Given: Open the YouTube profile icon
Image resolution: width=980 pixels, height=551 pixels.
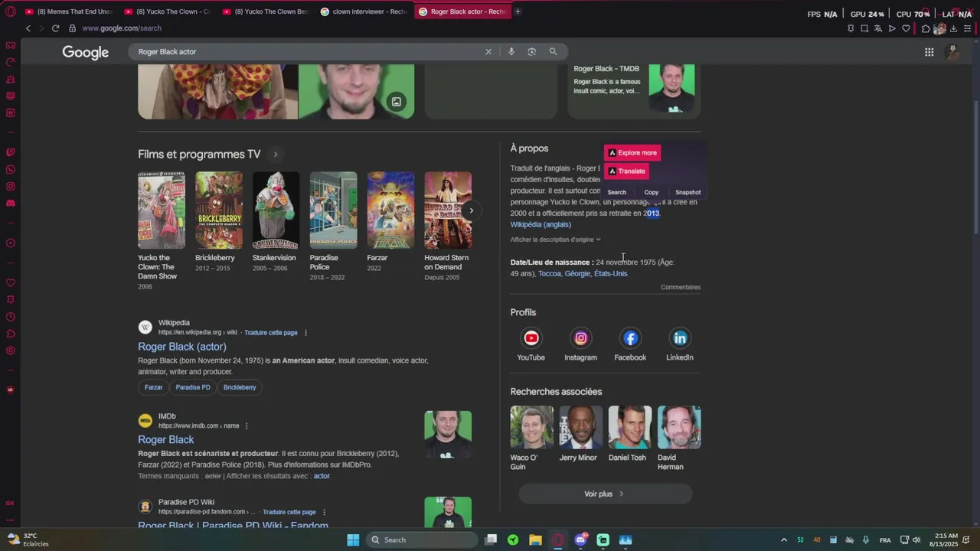Looking at the screenshot, I should pos(531,337).
